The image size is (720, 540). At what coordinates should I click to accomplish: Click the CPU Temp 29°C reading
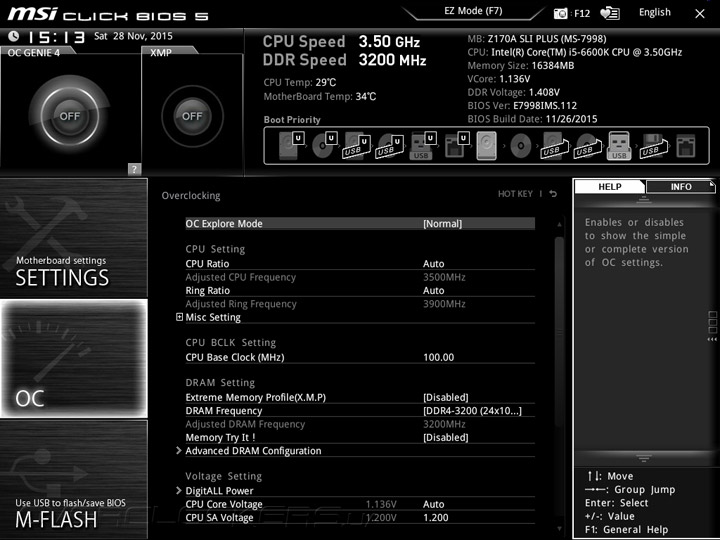tap(300, 83)
